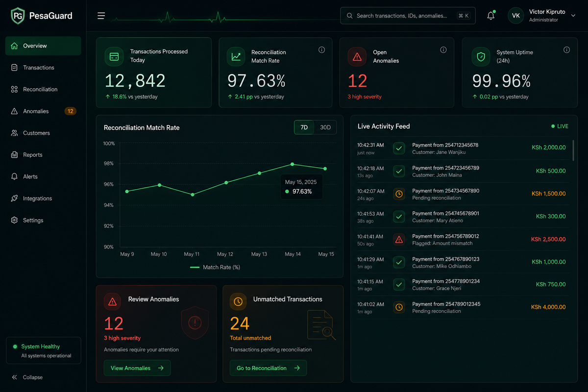This screenshot has width=588, height=392.
Task: Click the Anomalies count badge 12
Action: pos(70,111)
